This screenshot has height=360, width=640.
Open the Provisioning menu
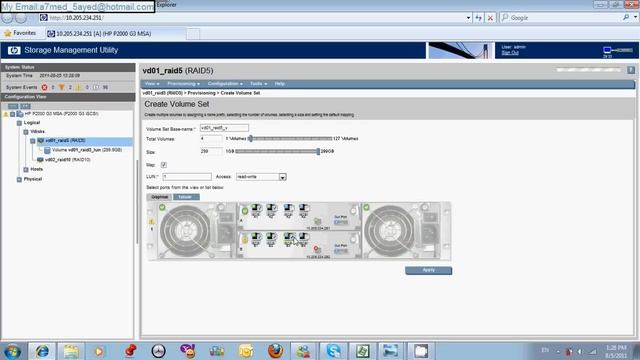(183, 84)
